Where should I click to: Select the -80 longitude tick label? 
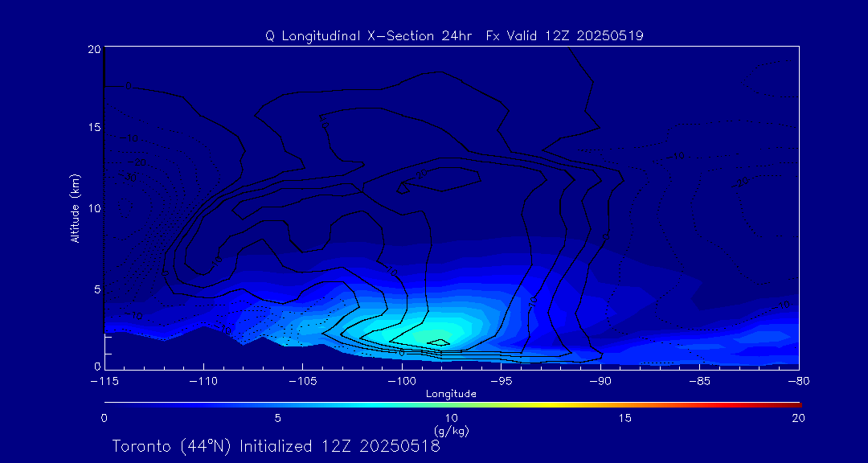798,381
